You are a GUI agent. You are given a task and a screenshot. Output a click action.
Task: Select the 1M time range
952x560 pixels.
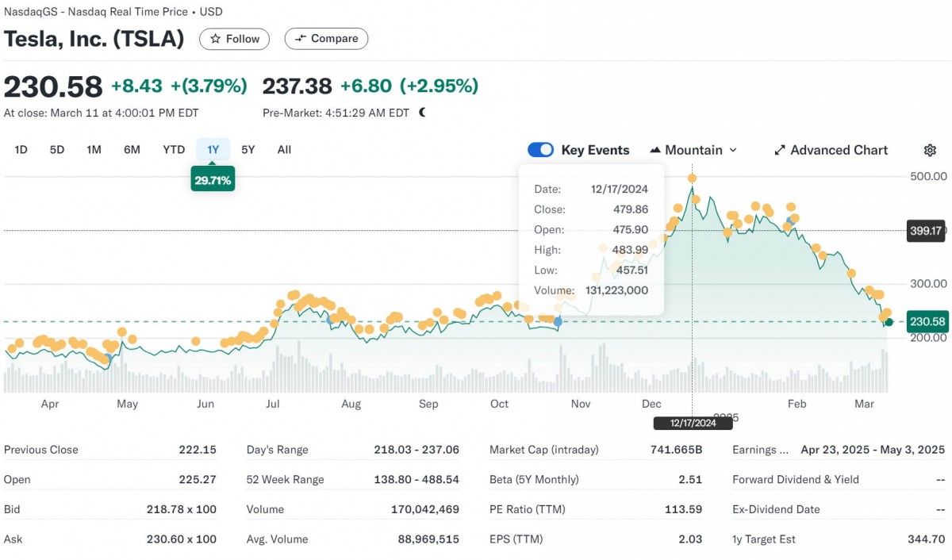[94, 149]
